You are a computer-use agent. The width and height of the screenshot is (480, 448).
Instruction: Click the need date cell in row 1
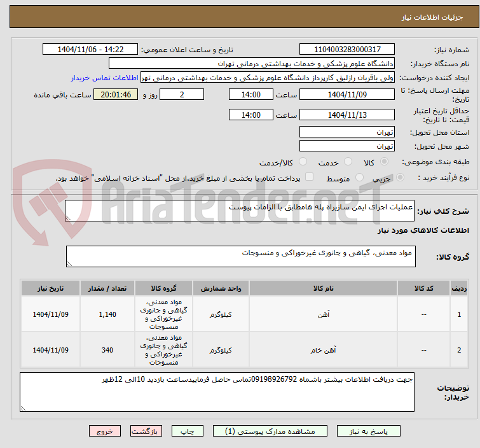(x=50, y=314)
